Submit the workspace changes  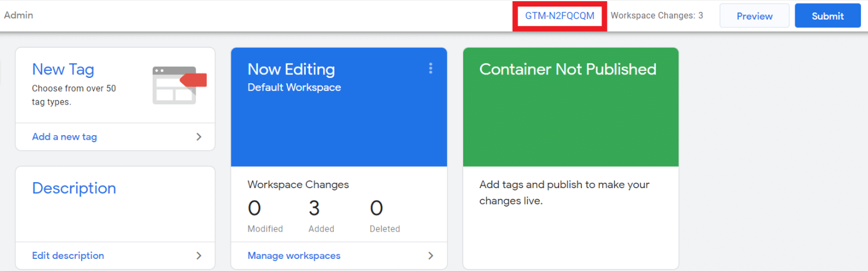[x=827, y=16]
